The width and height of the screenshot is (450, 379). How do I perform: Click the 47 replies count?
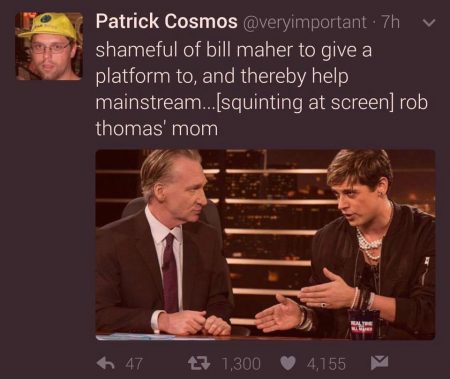point(134,364)
